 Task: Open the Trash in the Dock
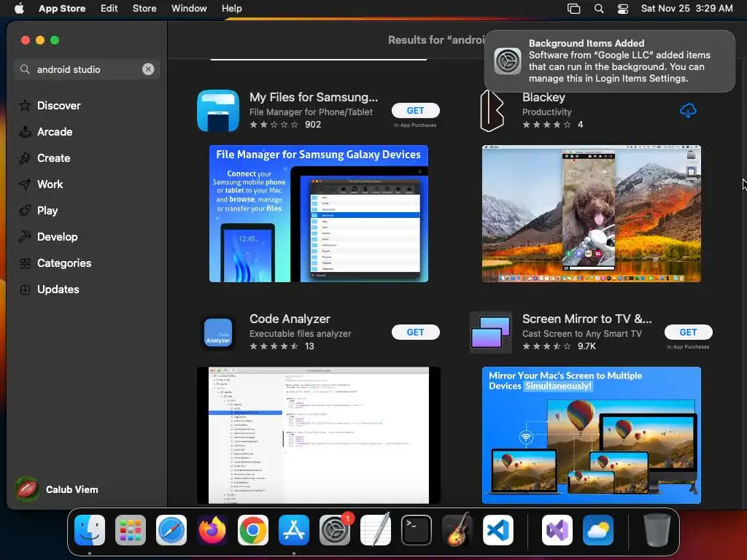point(657,530)
